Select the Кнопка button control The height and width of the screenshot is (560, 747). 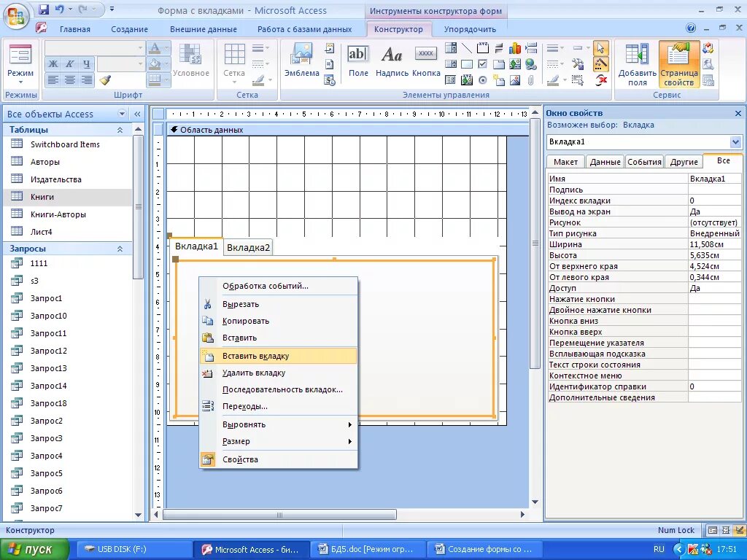426,60
